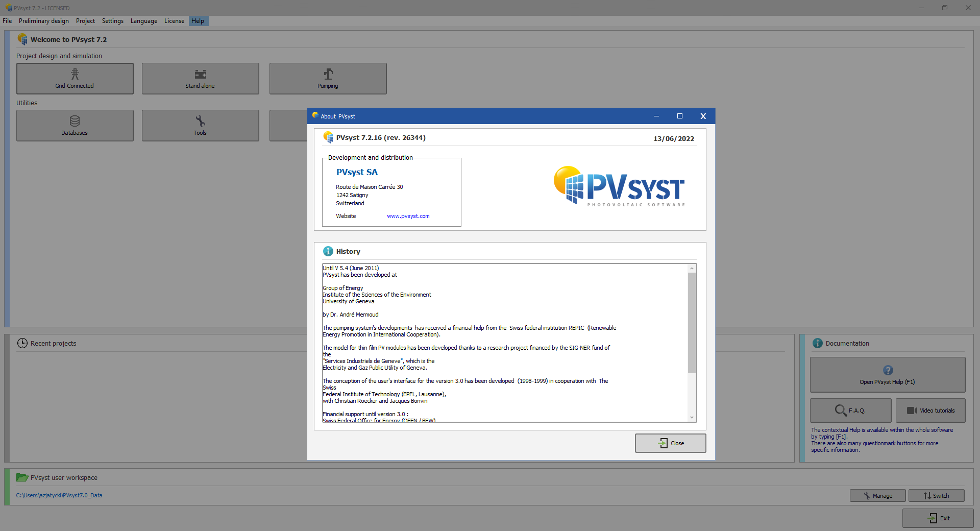The width and height of the screenshot is (980, 531).
Task: Open the License menu
Action: tap(174, 21)
